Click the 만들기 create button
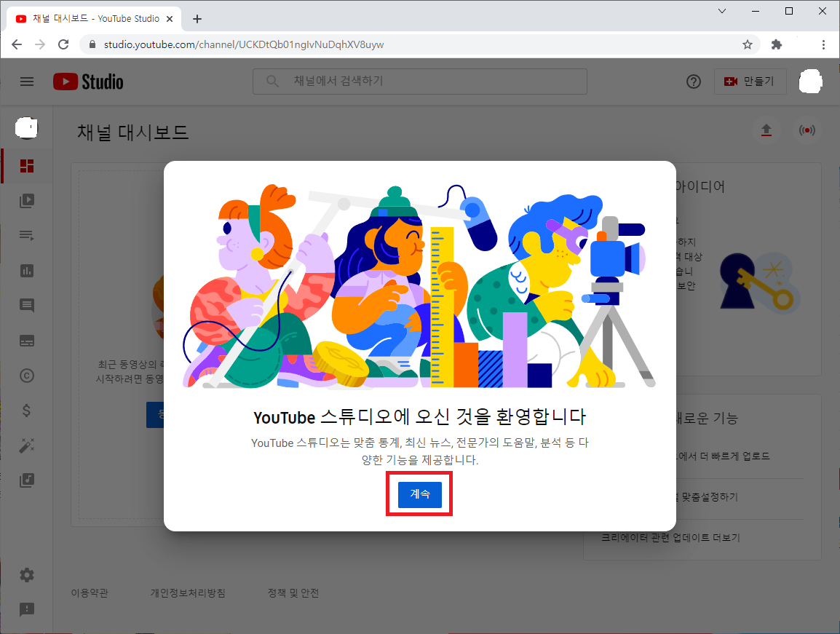Image resolution: width=840 pixels, height=634 pixels. (x=750, y=82)
